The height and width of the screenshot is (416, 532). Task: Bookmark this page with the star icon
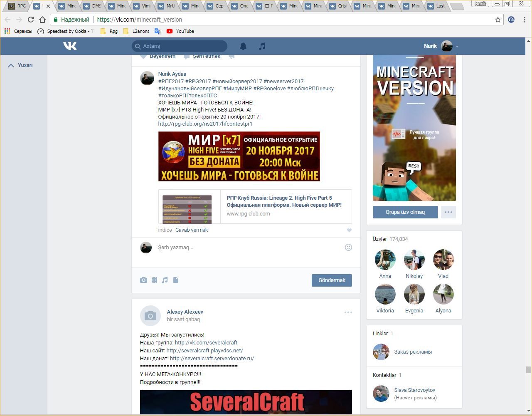click(498, 20)
